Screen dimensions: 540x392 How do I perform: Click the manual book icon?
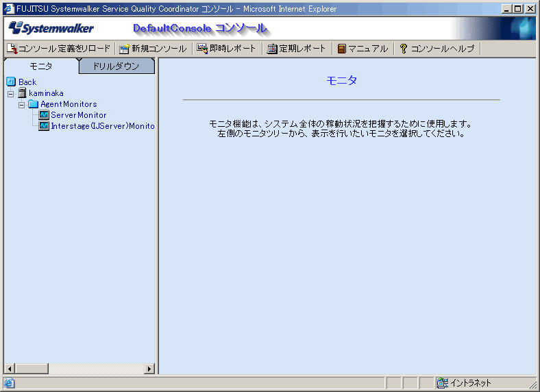(x=342, y=49)
